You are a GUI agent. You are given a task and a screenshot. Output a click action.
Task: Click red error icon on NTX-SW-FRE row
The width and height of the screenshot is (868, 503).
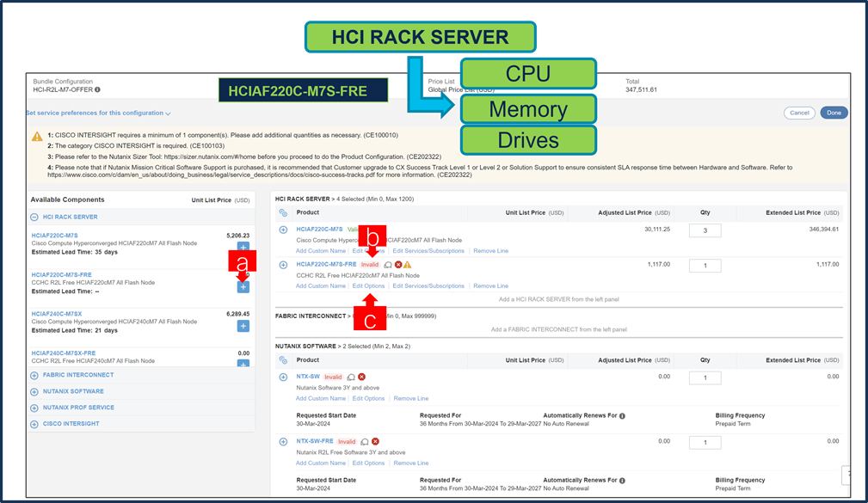375,442
